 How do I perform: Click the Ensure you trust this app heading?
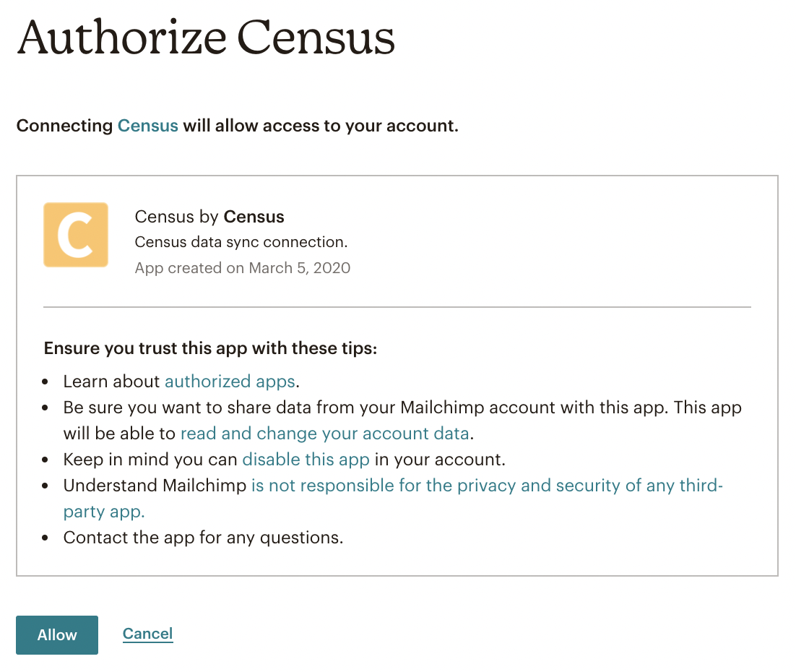coord(211,349)
